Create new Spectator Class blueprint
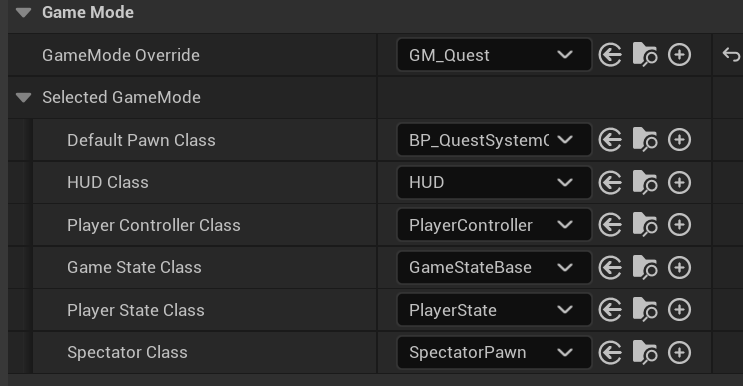 coord(680,352)
